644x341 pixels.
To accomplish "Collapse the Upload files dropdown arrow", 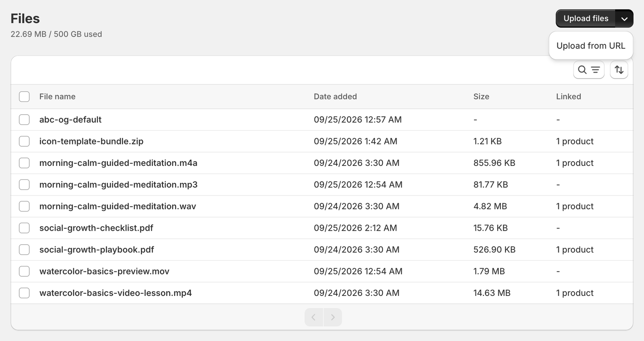I will pos(624,18).
